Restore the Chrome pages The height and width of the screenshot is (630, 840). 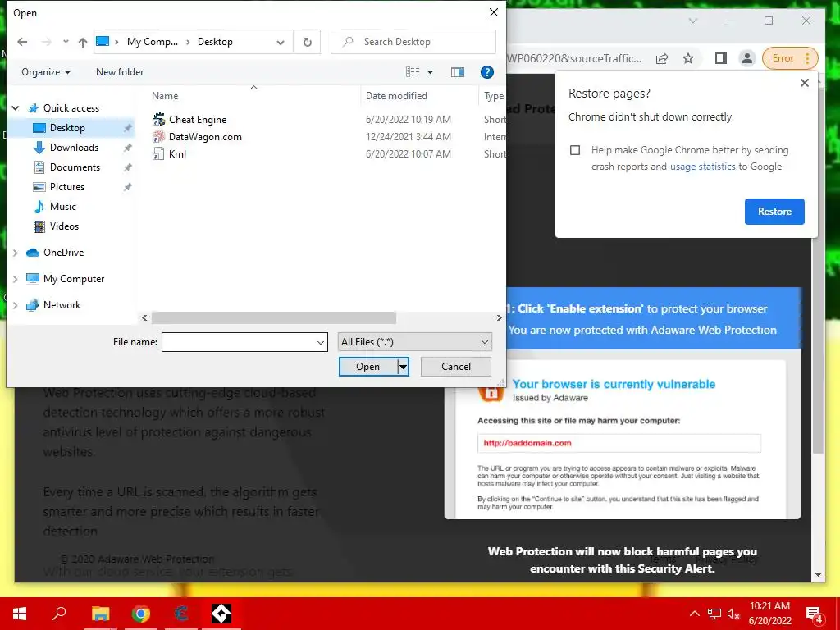pyautogui.click(x=774, y=212)
